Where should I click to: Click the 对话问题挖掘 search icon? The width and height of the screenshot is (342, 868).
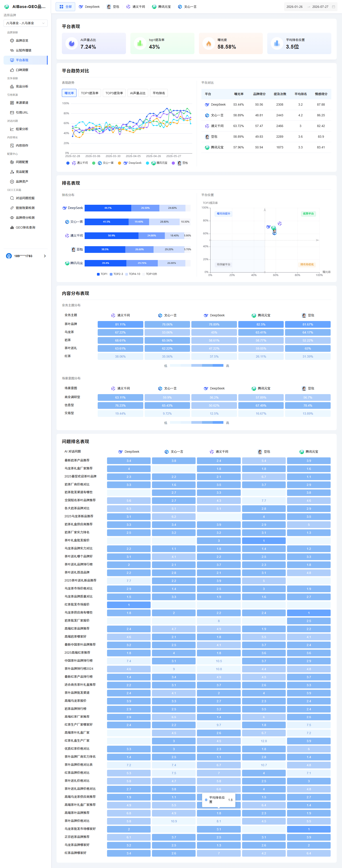[x=12, y=198]
